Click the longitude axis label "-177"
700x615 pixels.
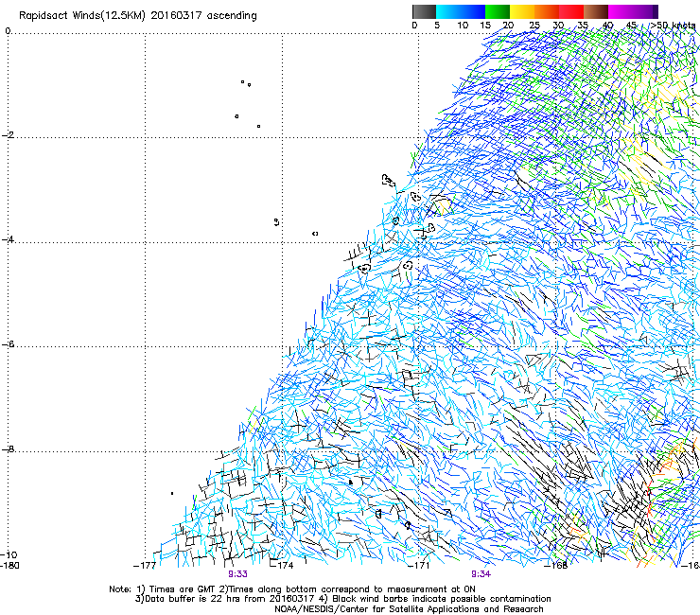(145, 566)
